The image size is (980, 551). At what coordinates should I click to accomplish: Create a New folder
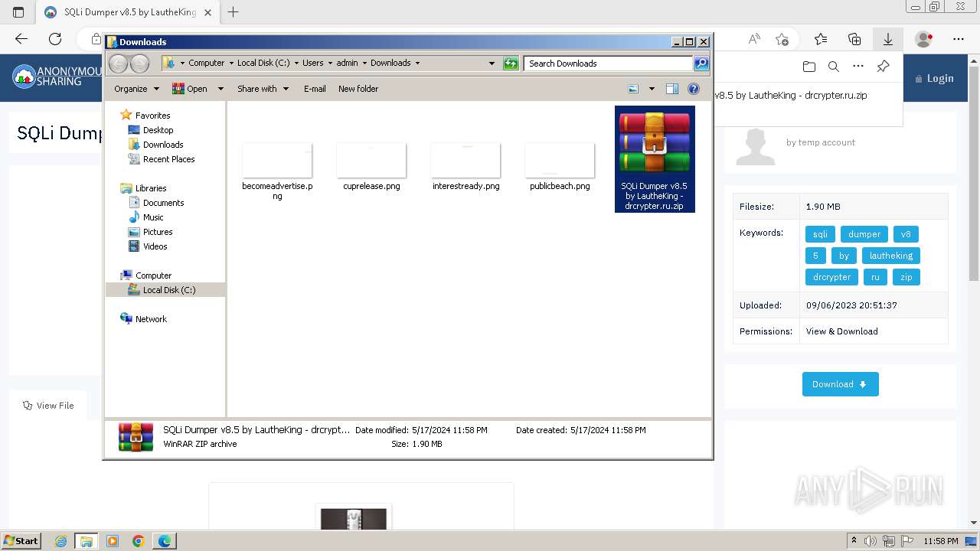358,89
